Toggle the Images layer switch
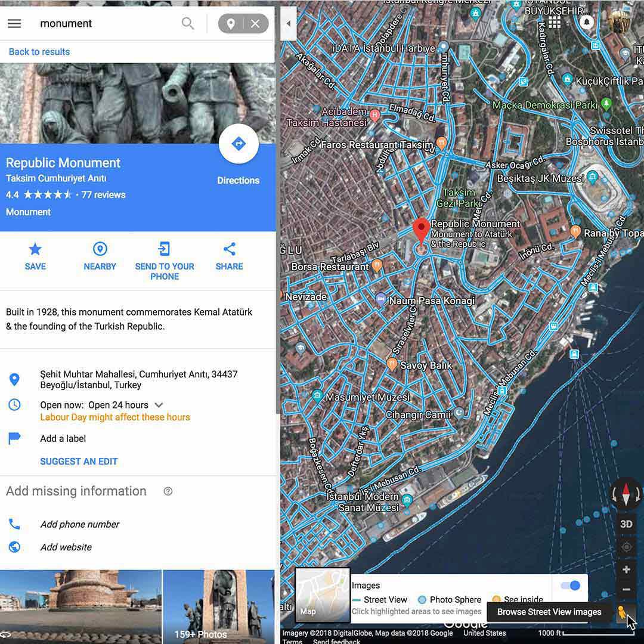644x644 pixels. (571, 586)
